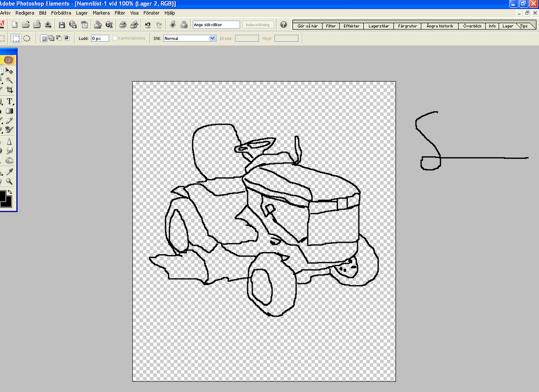Click the Ange sökvillkor search field
Viewport: 539px width, 392px height.
216,25
